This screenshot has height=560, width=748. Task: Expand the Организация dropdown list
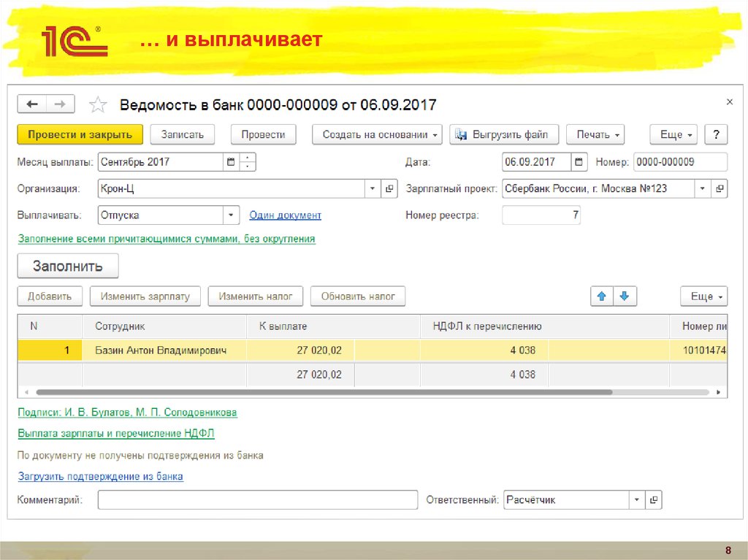pyautogui.click(x=372, y=189)
